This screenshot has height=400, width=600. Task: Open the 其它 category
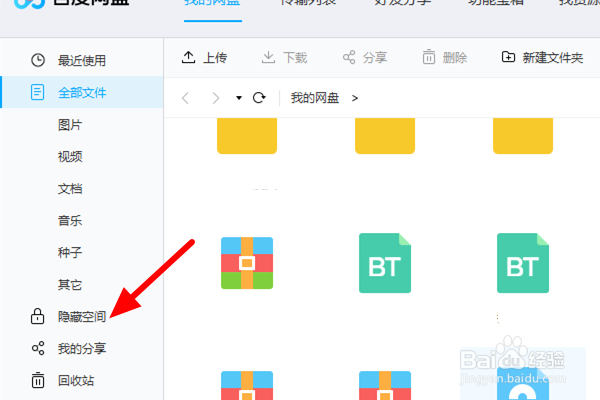coord(70,285)
